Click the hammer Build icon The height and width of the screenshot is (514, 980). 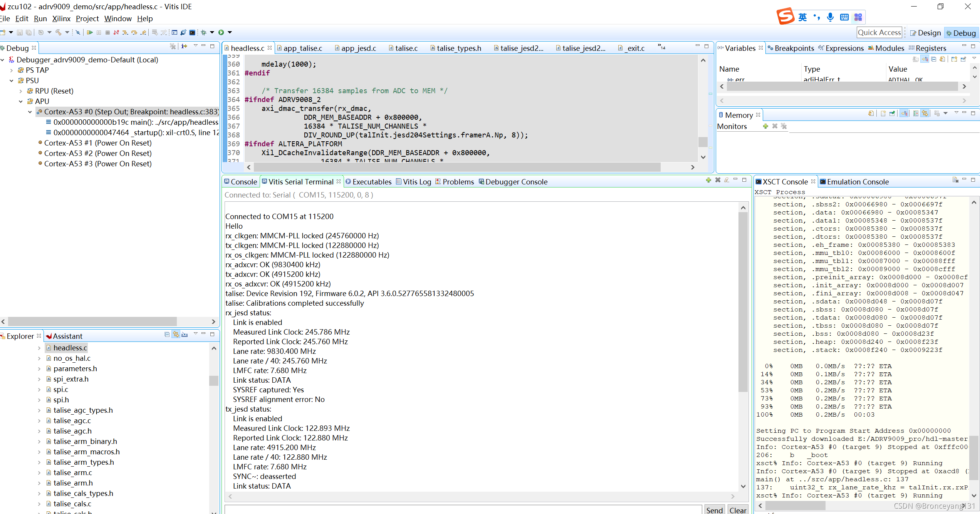tap(59, 32)
